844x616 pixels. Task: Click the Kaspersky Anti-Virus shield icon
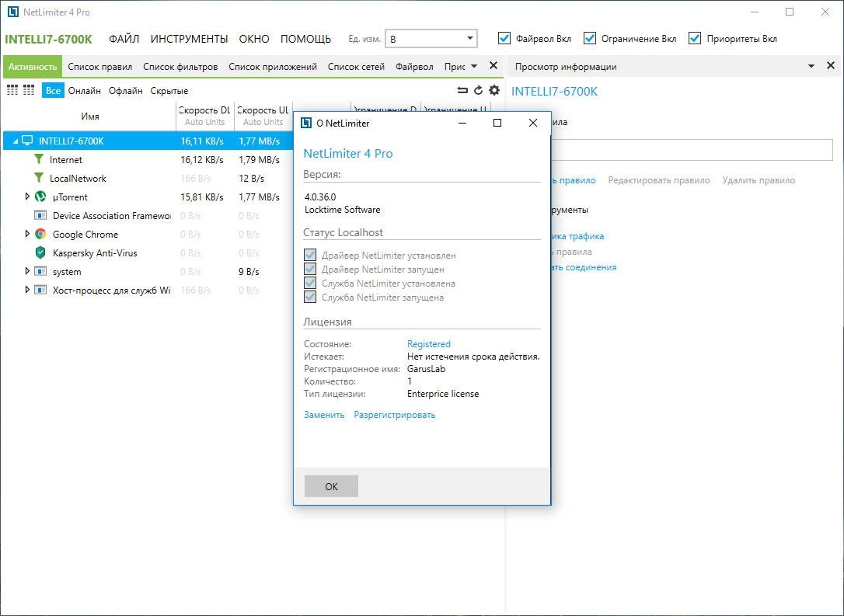coord(40,253)
